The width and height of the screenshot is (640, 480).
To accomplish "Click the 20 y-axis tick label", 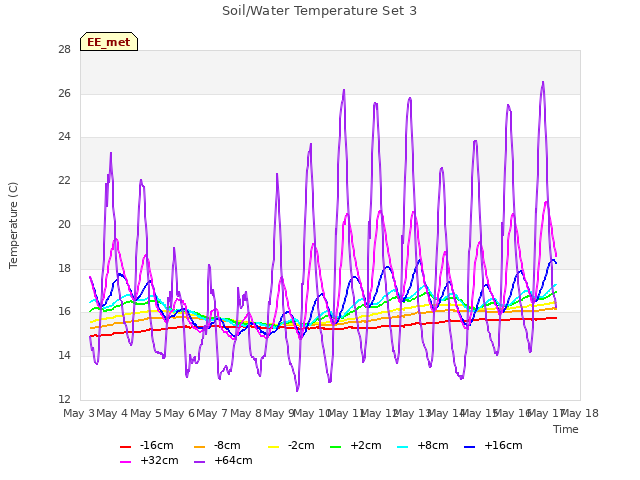I will tap(64, 224).
